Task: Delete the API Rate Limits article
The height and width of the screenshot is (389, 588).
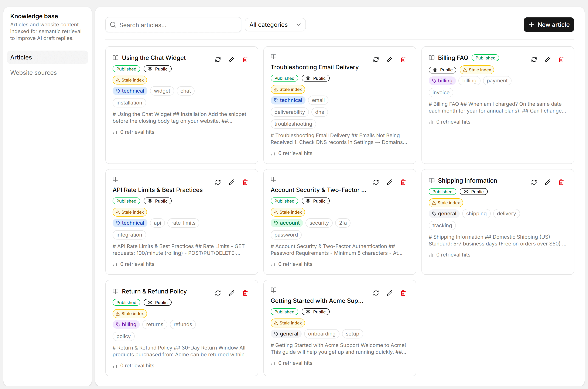Action: (245, 182)
